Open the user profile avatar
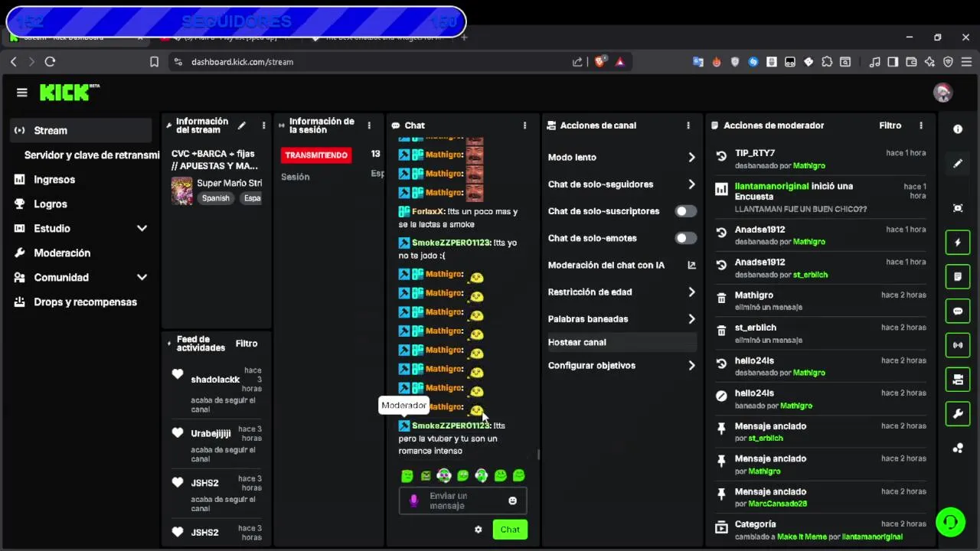Image resolution: width=980 pixels, height=551 pixels. (x=942, y=93)
